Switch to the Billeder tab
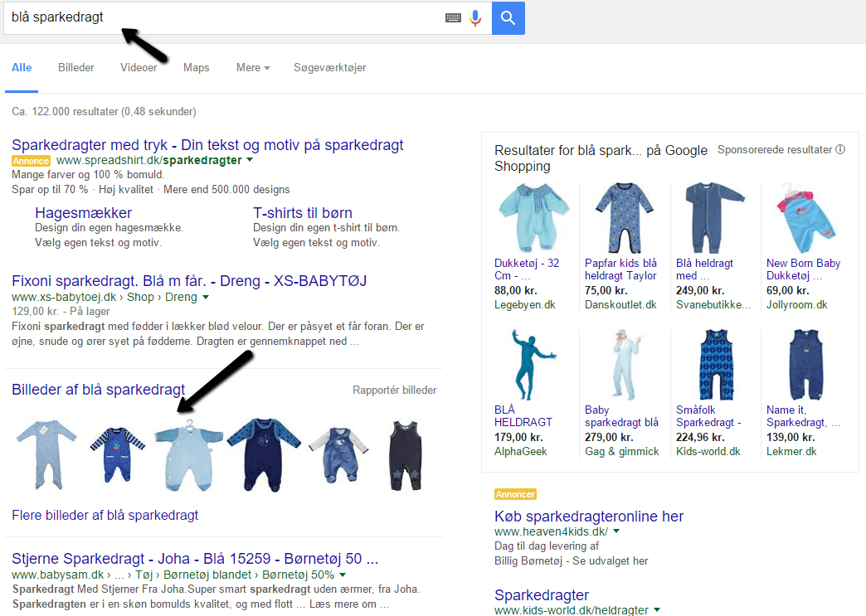Screen dimensions: 866x616 (x=76, y=68)
